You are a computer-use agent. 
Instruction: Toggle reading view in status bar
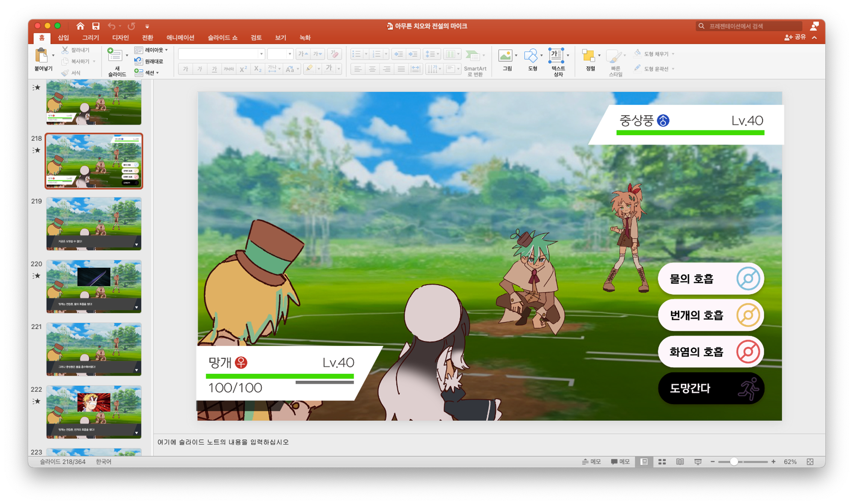click(x=680, y=462)
